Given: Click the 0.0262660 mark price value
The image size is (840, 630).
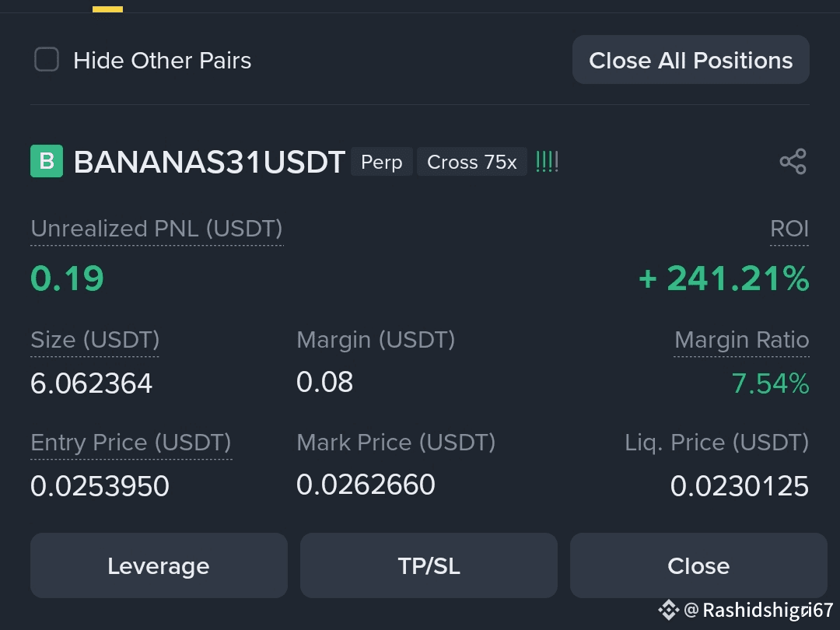Looking at the screenshot, I should coord(366,485).
